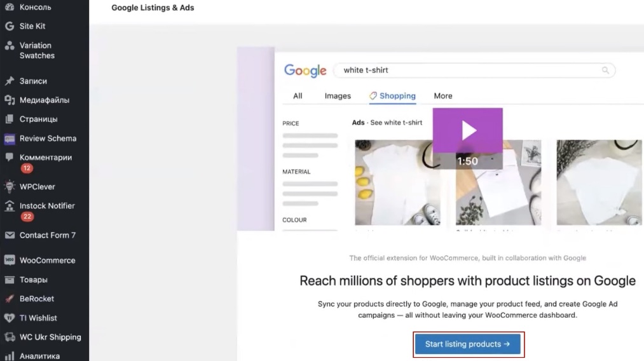The height and width of the screenshot is (361, 644).
Task: Open Site Kit Google icon in sidebar
Action: [10, 26]
